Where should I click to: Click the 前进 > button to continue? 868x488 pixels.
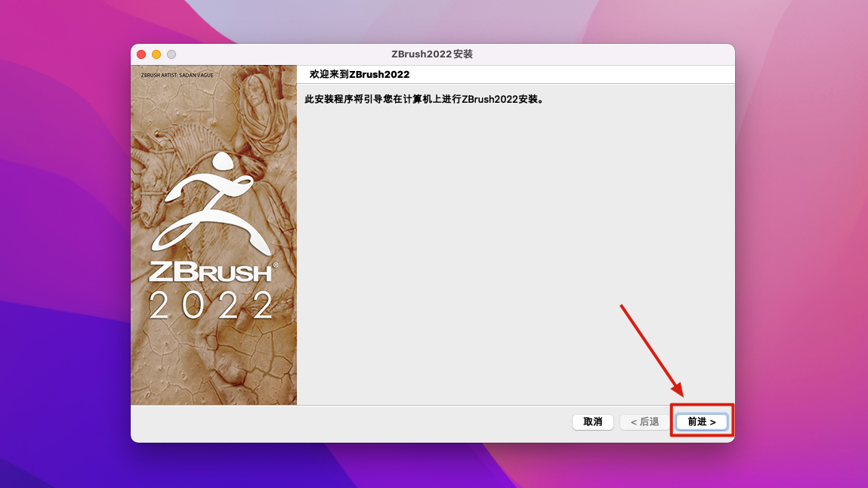tap(701, 422)
